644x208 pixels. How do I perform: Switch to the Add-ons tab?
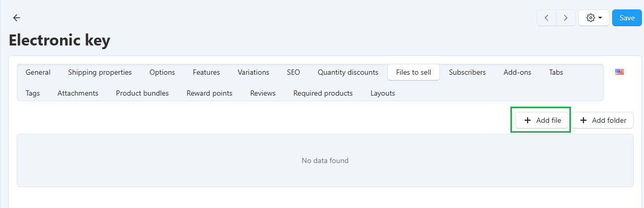[517, 72]
